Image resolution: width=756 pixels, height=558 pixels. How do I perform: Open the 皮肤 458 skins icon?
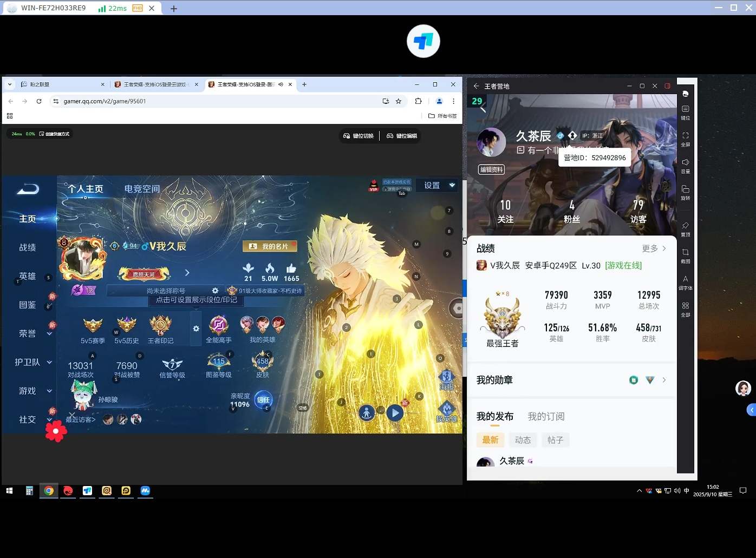[263, 365]
